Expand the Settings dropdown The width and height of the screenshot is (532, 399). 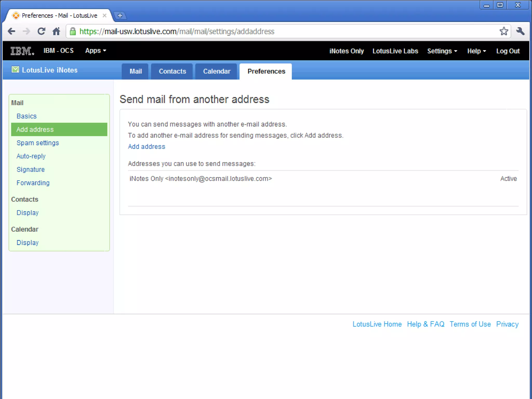click(442, 51)
